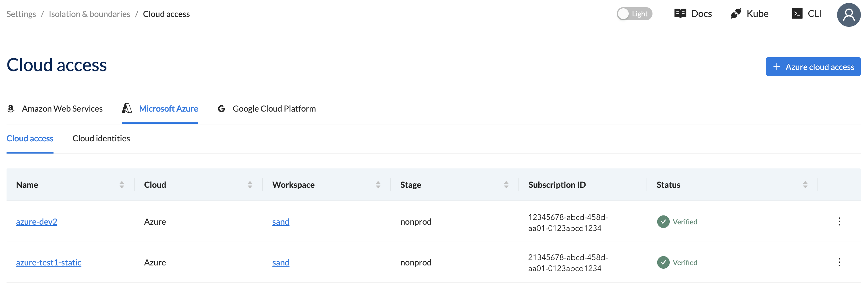The width and height of the screenshot is (868, 294).
Task: Open the azure-test1-static link
Action: pyautogui.click(x=48, y=262)
